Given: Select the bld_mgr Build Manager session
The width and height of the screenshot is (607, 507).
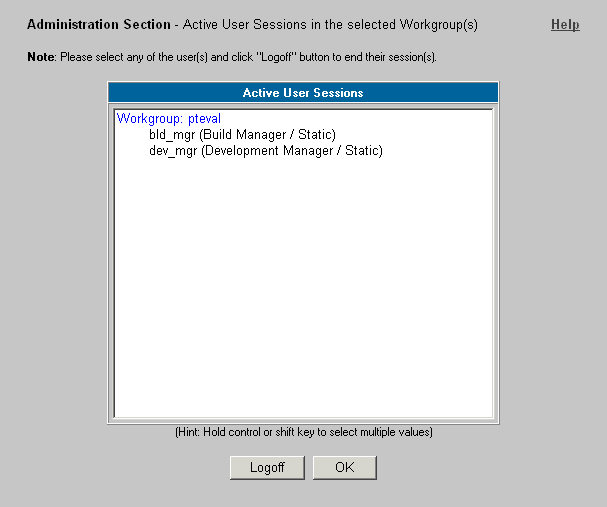Looking at the screenshot, I should [304, 134].
